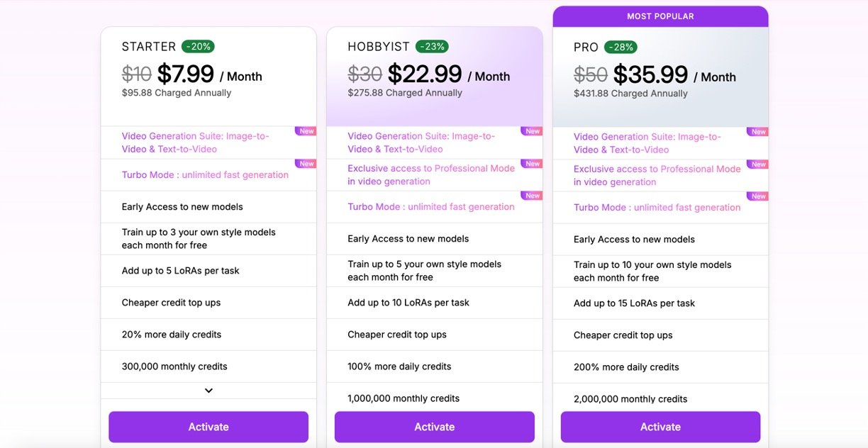Click the Pro $35.99 monthly price

tap(650, 74)
